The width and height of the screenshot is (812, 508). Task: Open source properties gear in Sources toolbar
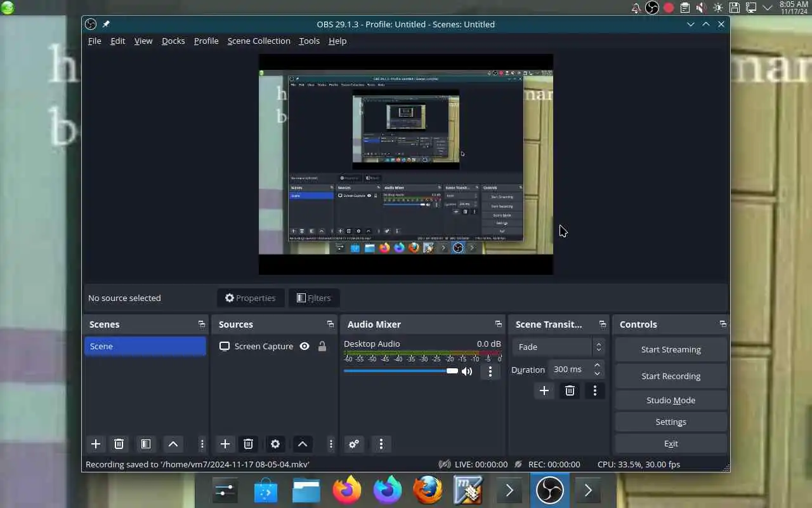[x=275, y=444]
